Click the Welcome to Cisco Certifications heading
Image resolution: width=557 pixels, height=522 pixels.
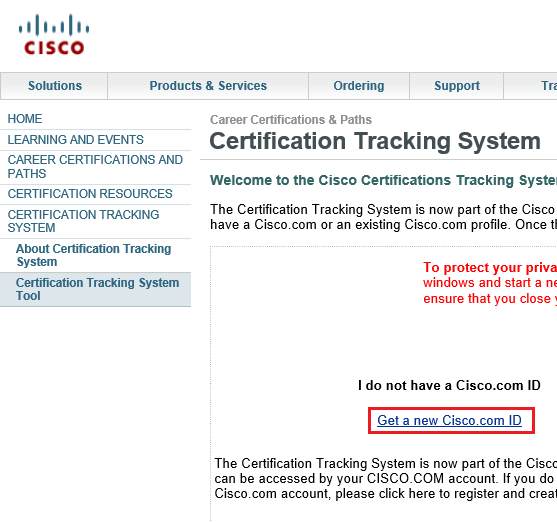point(383,180)
